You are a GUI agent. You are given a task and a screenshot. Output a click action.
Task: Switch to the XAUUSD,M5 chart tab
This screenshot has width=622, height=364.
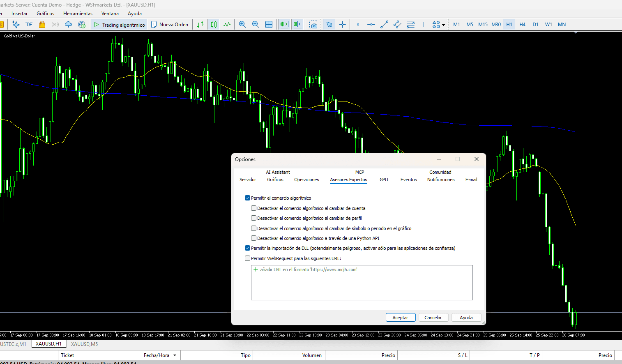(x=84, y=344)
